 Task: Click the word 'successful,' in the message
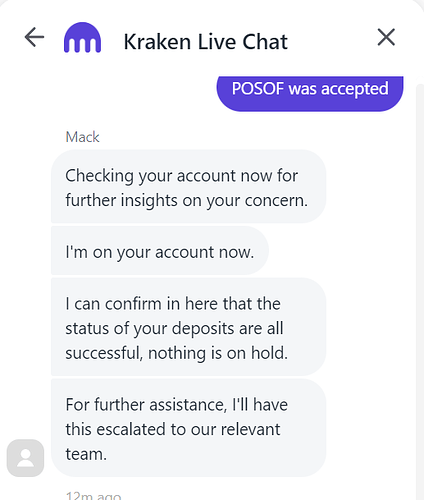pos(104,353)
